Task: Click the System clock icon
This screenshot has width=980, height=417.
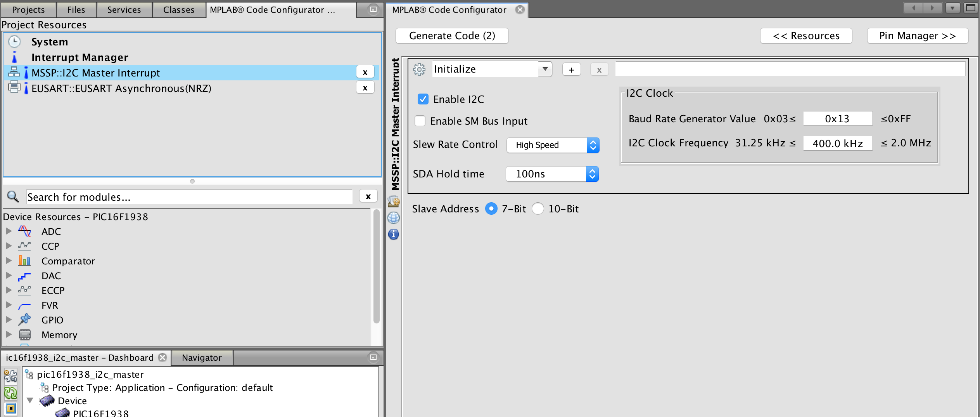Action: point(14,42)
